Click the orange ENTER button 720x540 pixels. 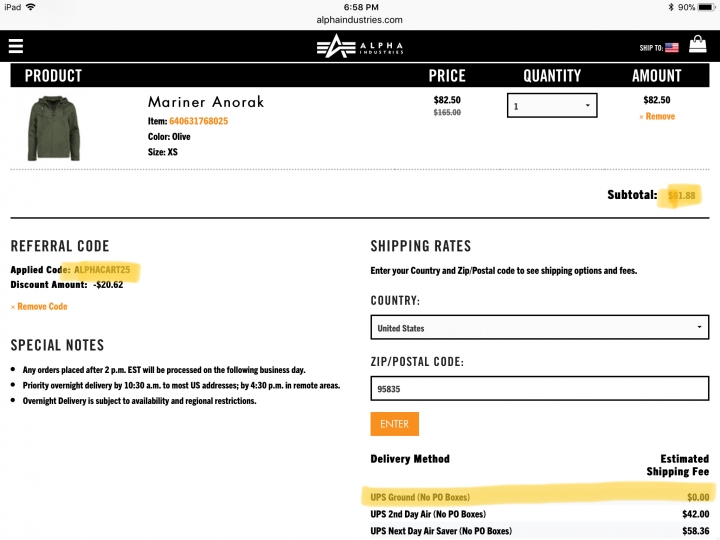(394, 424)
